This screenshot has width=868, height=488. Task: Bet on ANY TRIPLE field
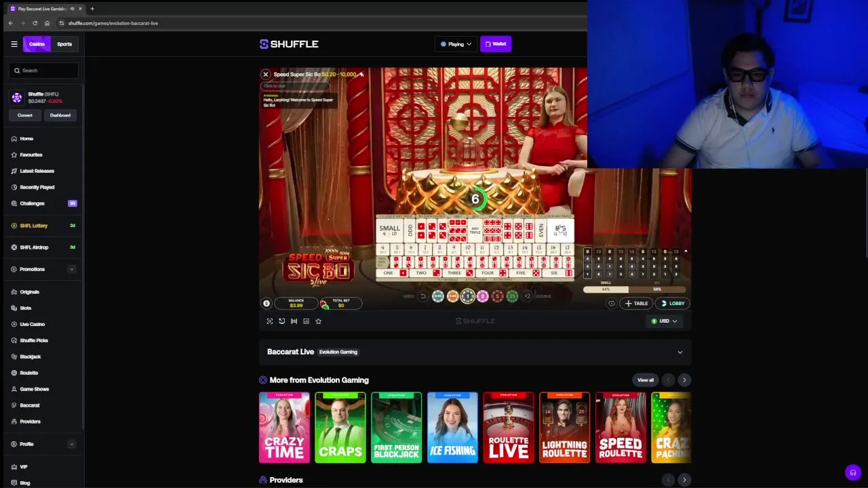[475, 230]
